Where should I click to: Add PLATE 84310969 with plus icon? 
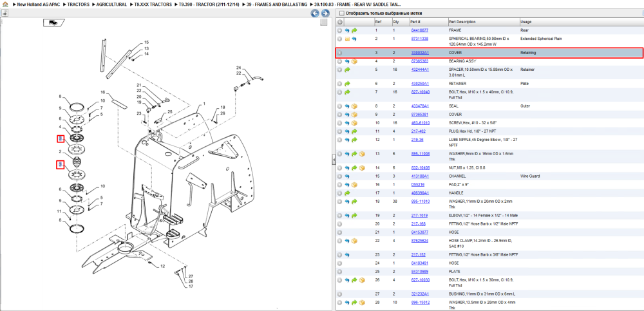(x=339, y=272)
